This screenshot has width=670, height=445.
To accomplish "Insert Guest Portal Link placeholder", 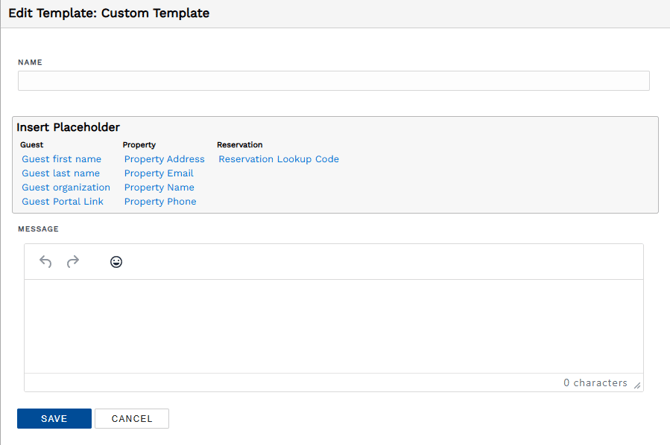I will coord(62,201).
